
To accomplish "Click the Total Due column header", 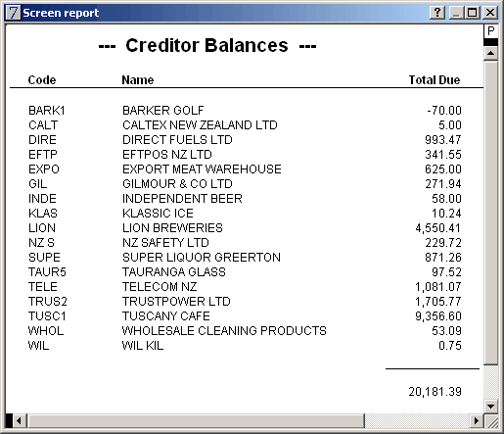I will coord(435,79).
